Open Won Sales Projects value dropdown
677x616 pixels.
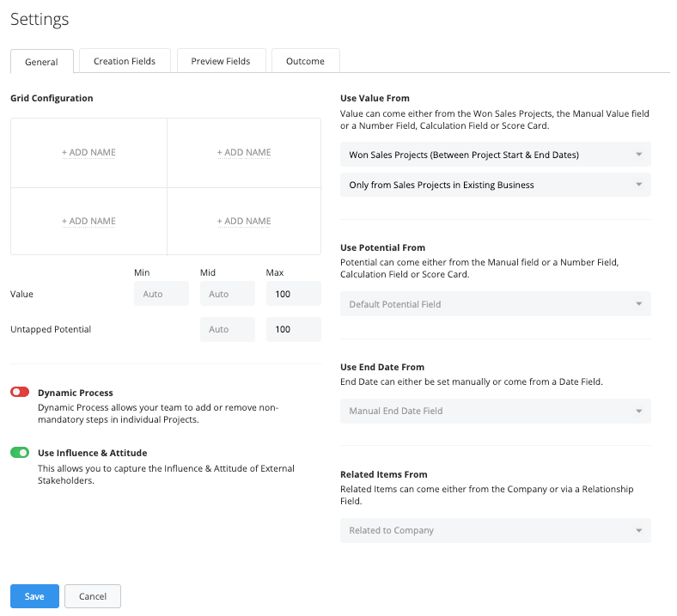click(495, 155)
